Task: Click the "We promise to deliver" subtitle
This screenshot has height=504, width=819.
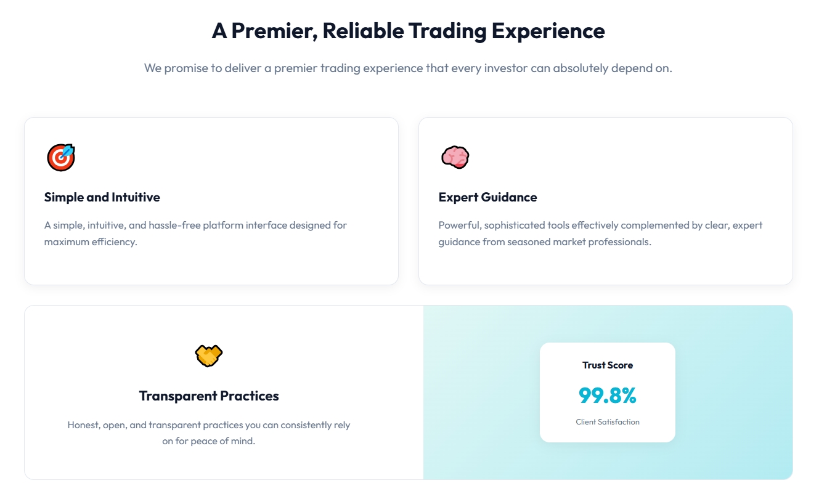Action: (x=408, y=68)
